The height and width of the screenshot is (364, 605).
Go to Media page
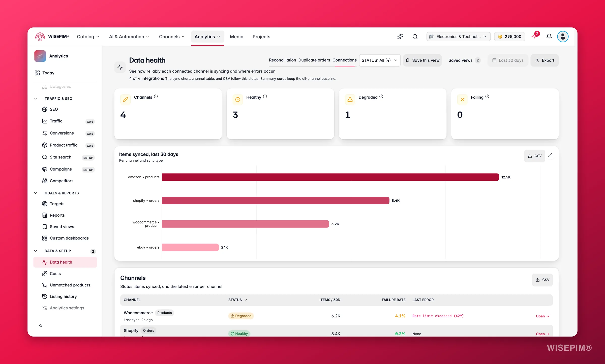(236, 37)
